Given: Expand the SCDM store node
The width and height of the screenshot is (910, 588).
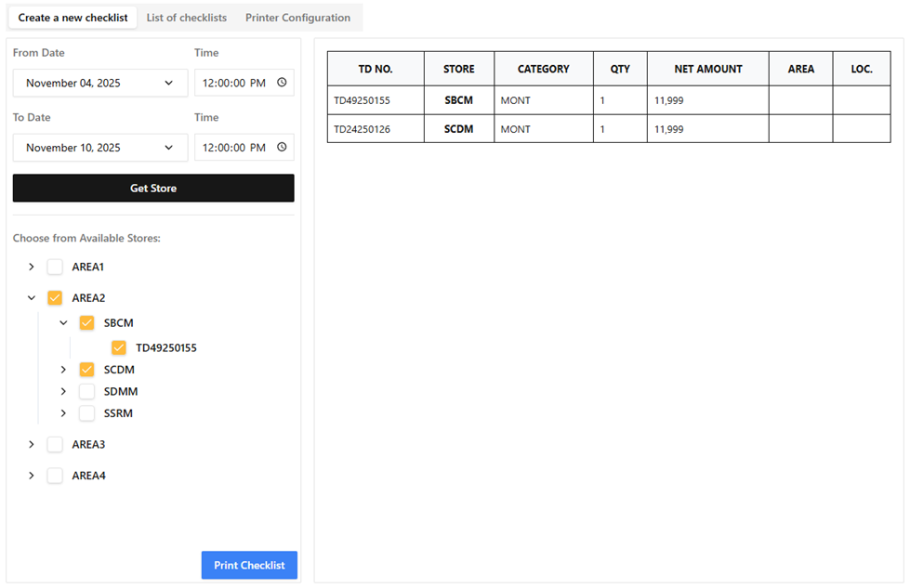Looking at the screenshot, I should [63, 370].
